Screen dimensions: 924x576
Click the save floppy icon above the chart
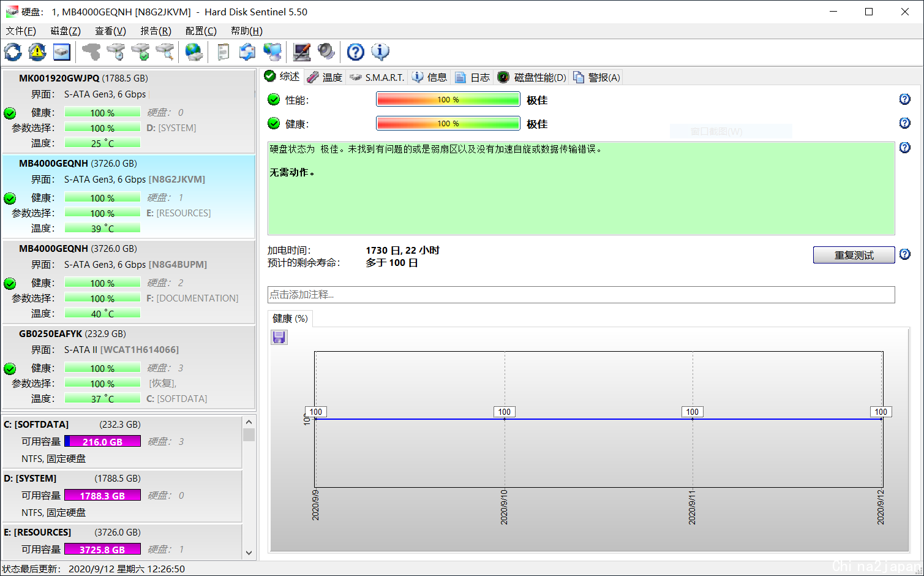(x=279, y=337)
